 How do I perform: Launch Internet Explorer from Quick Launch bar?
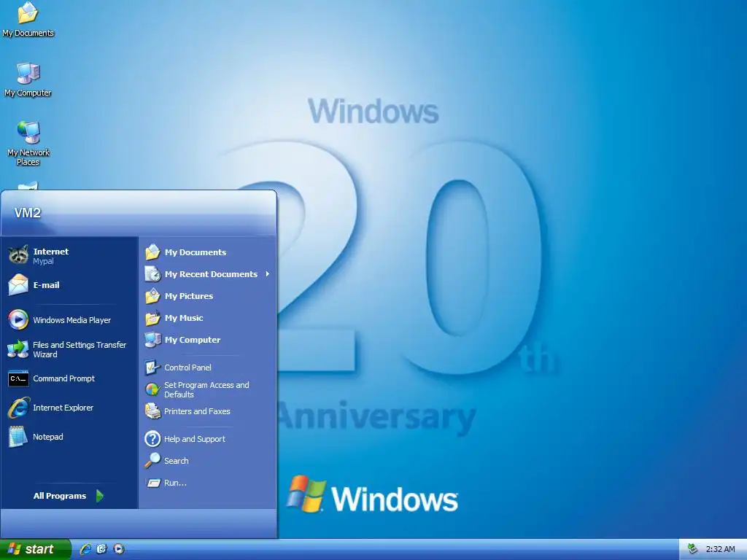[86, 549]
